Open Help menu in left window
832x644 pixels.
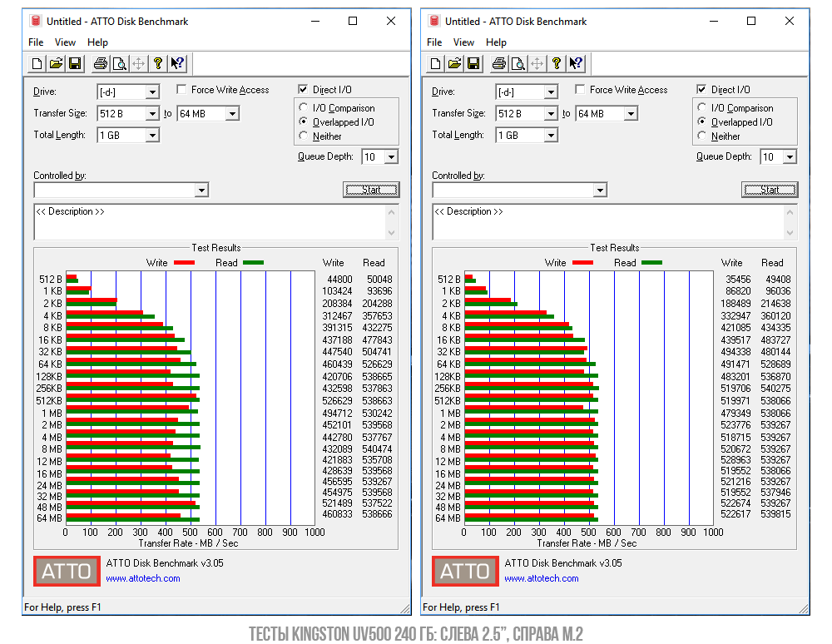[x=97, y=42]
